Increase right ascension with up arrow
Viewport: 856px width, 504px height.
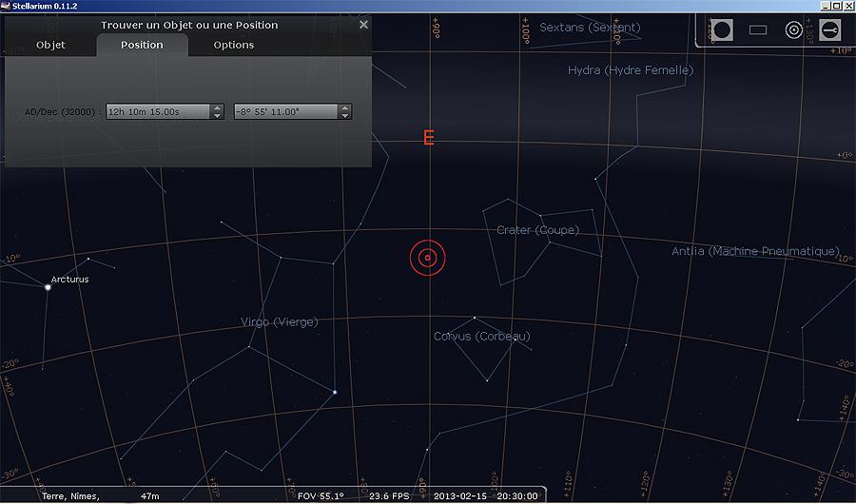(217, 107)
